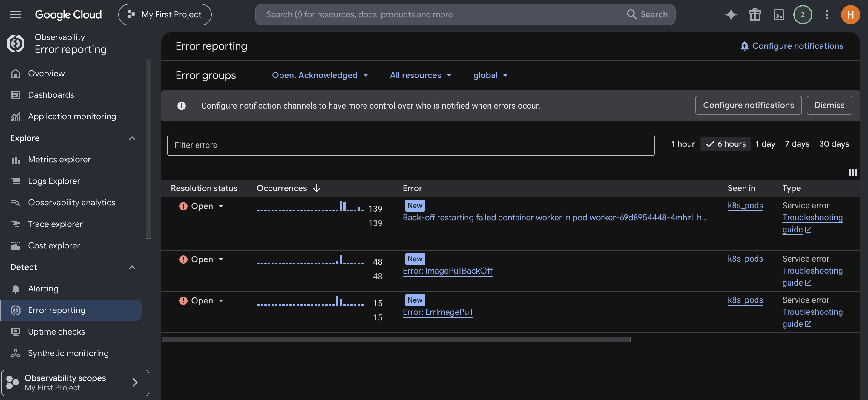This screenshot has height=400, width=868.
Task: Open the All resources dropdown
Action: point(420,75)
